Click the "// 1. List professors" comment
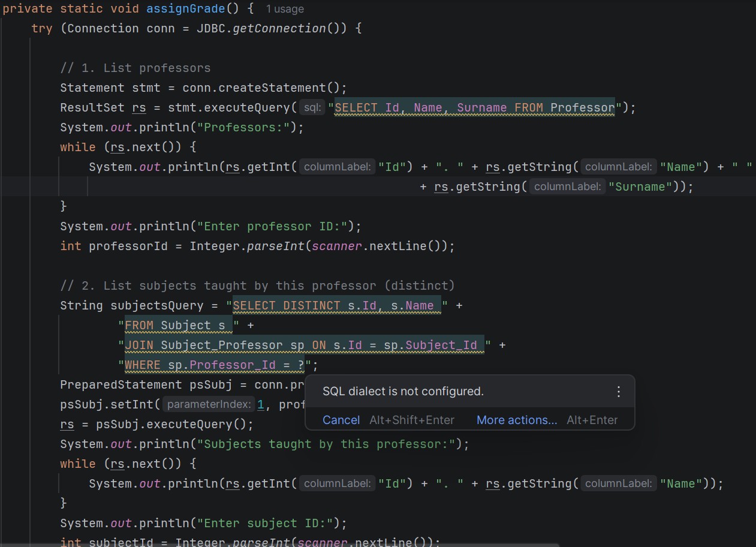This screenshot has width=756, height=547. (135, 68)
